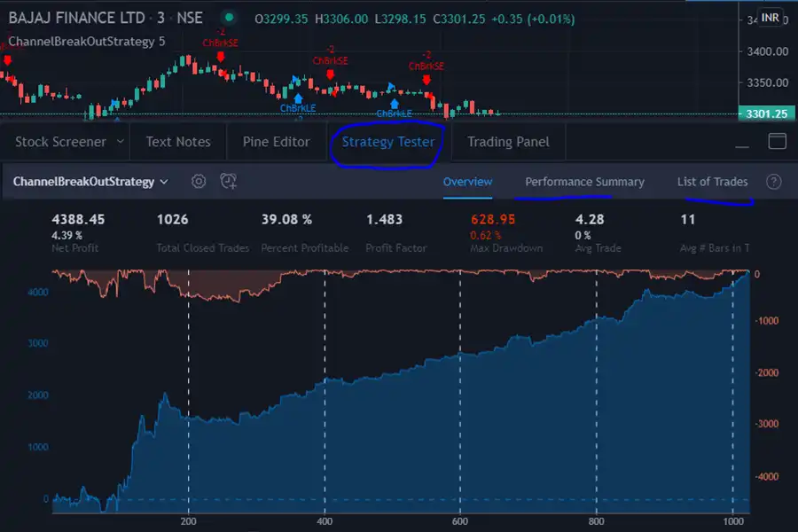Click the max drawdown value 628.95
798x532 pixels.
[x=493, y=219]
